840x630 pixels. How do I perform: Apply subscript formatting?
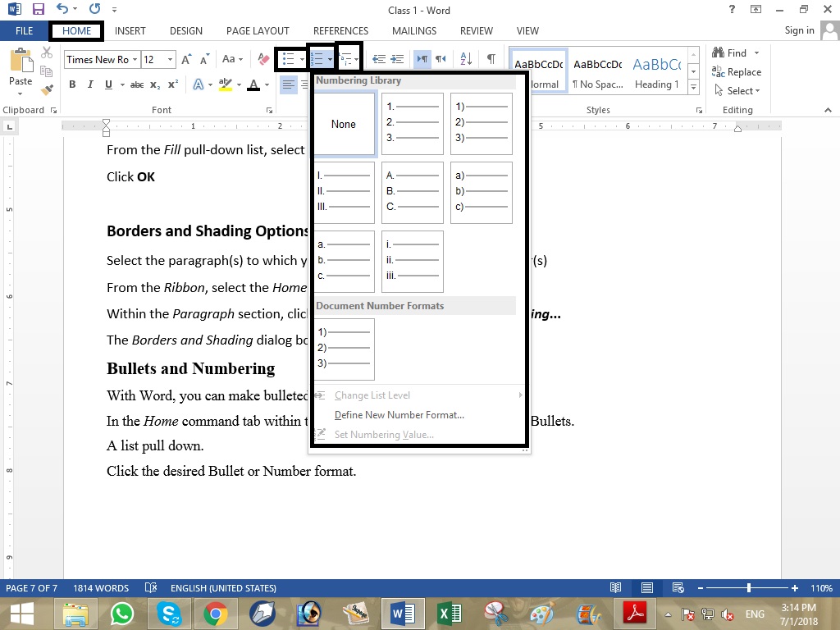pos(155,84)
